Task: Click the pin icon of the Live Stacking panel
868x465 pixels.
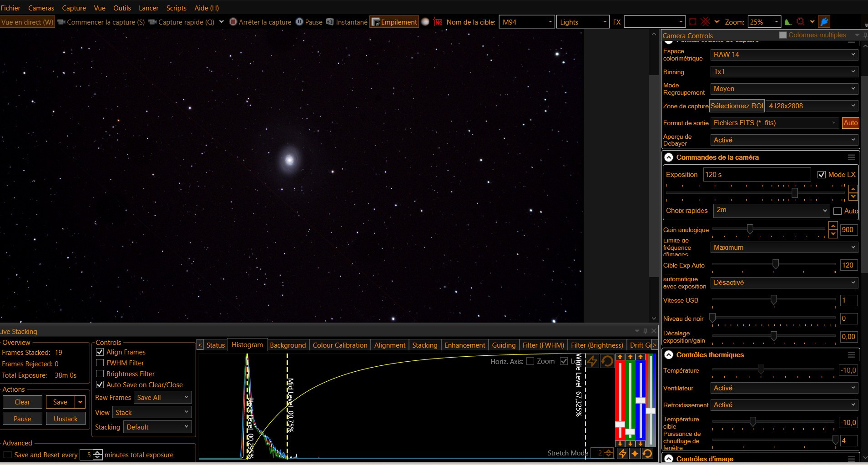Action: (645, 331)
